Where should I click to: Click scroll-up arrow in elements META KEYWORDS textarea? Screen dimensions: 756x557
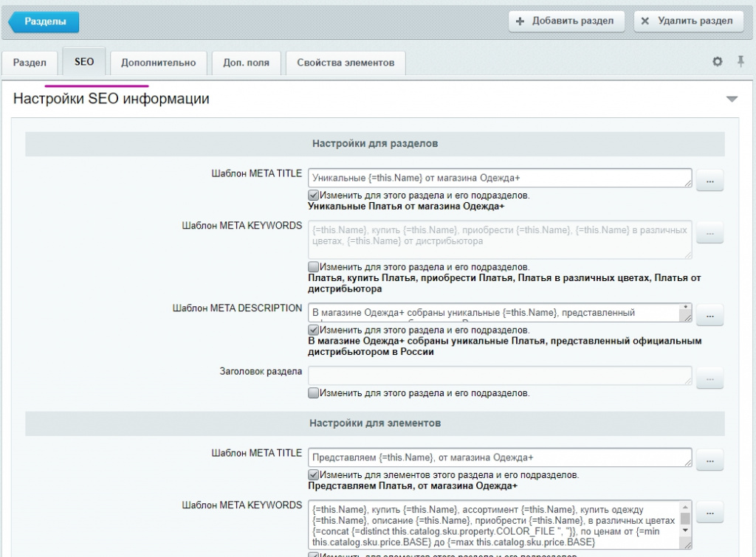685,507
